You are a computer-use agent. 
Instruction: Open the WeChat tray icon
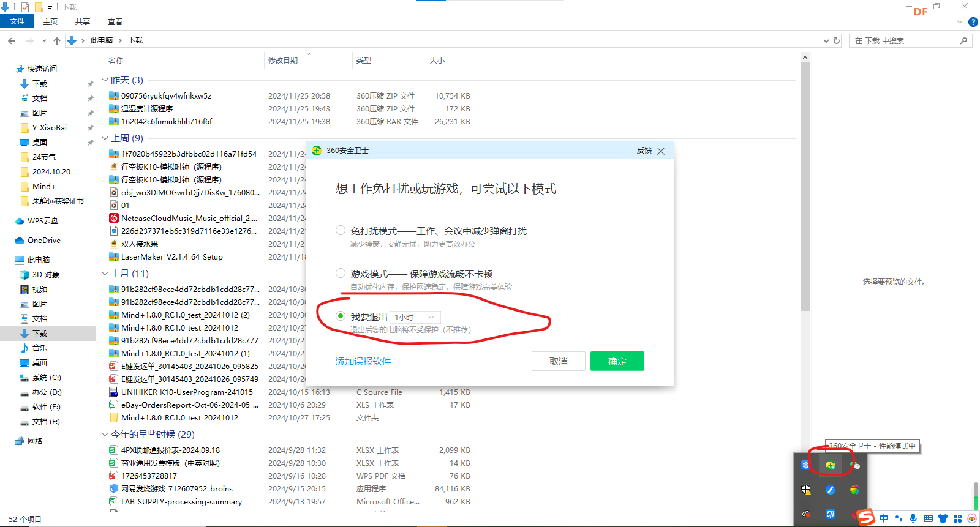pos(855,465)
